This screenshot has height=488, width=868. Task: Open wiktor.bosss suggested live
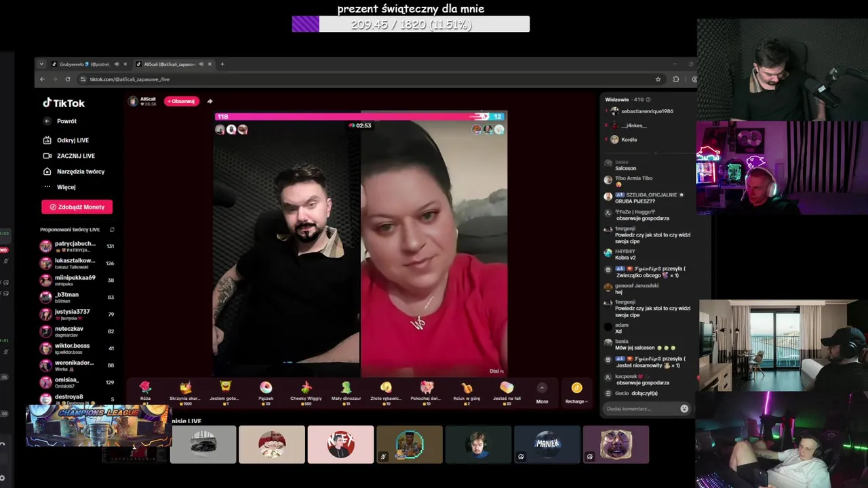point(77,348)
